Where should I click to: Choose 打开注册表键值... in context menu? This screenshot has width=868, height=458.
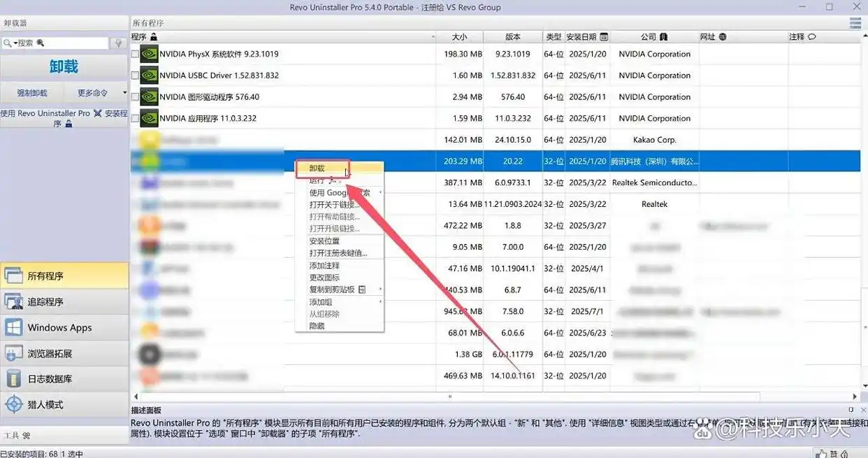click(339, 253)
